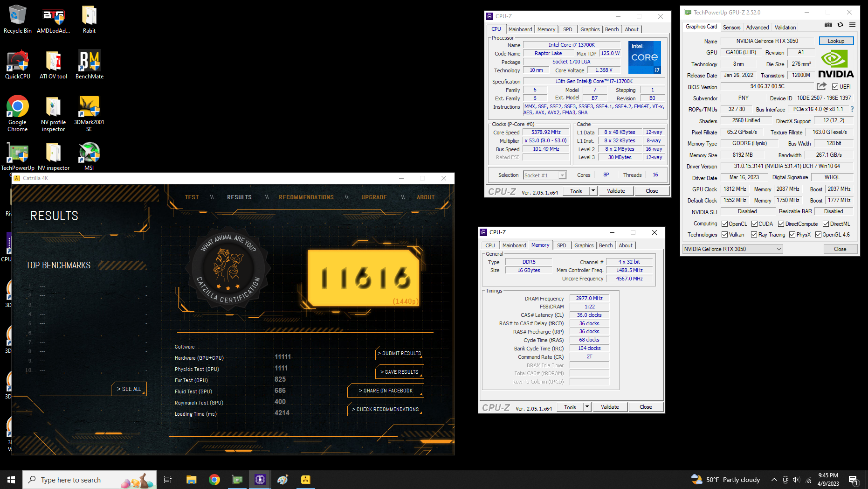The width and height of the screenshot is (868, 489).
Task: Open the Socket #1 selection dropdown in CPU-Z
Action: click(x=544, y=175)
